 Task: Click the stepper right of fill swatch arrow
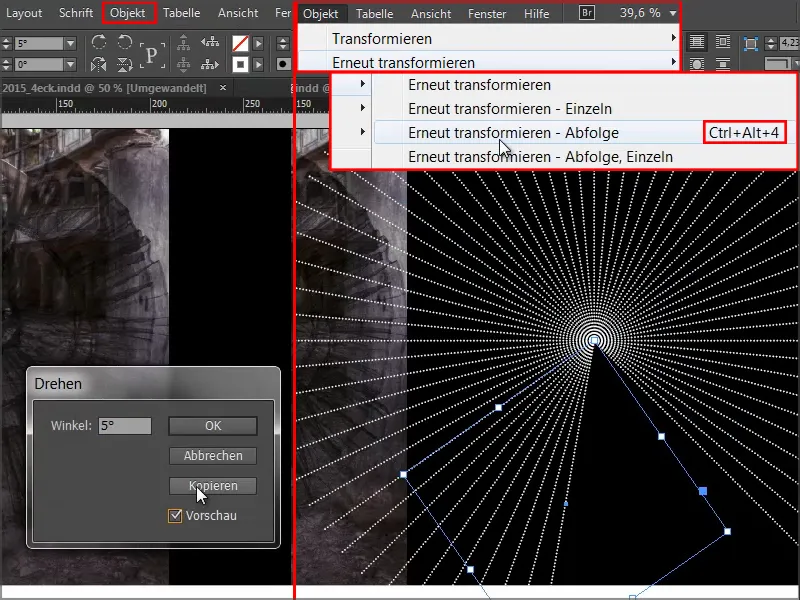pyautogui.click(x=283, y=43)
